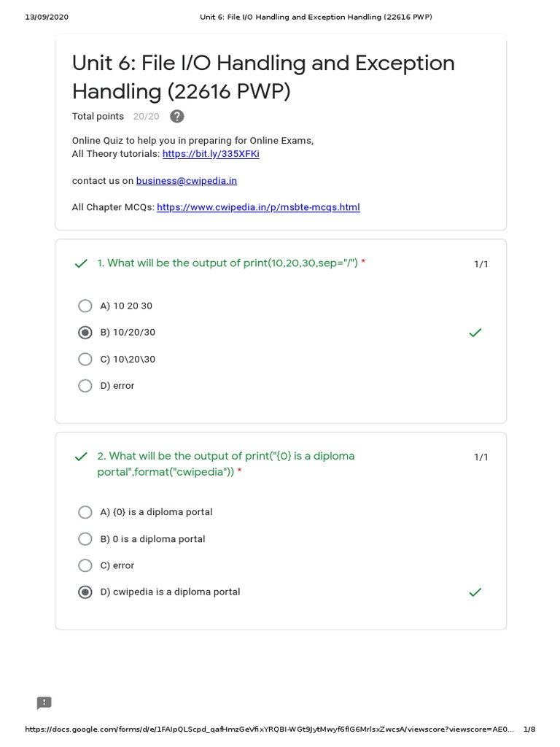Open the msbte-mcqs.html chapter MCQs link
The height and width of the screenshot is (747, 560).
pyautogui.click(x=258, y=207)
